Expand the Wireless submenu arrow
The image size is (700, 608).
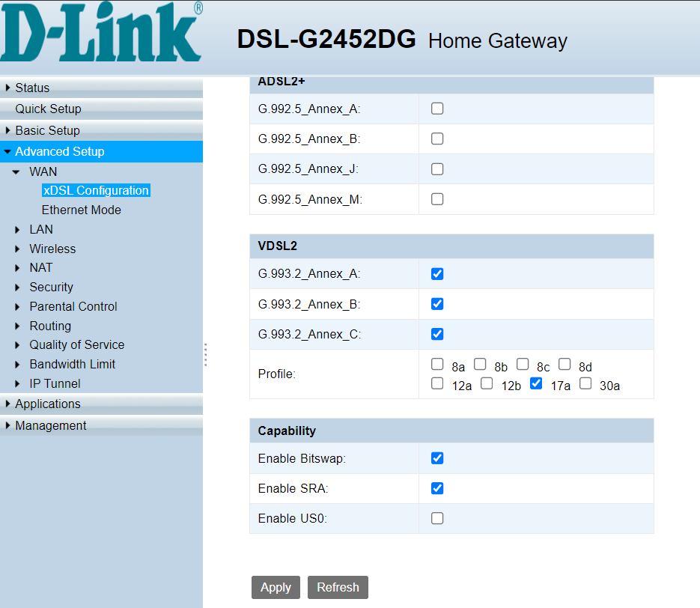[x=17, y=249]
